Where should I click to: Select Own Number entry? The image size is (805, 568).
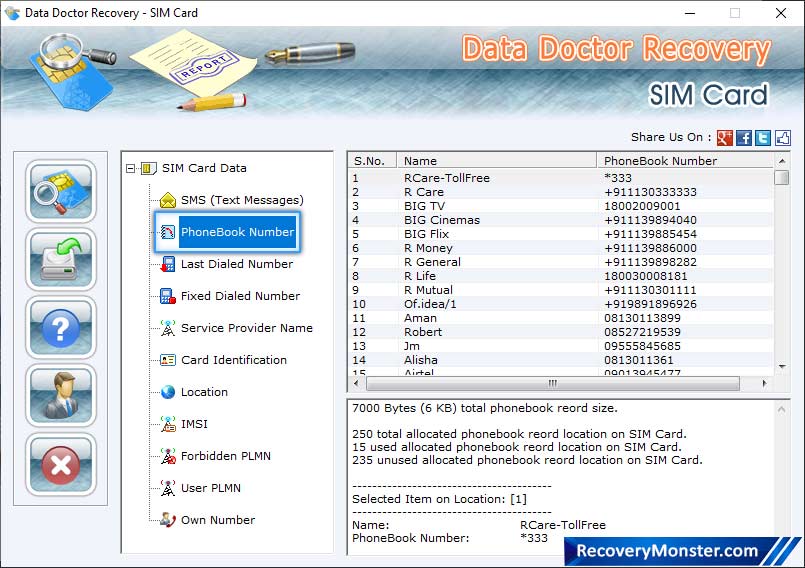point(218,520)
